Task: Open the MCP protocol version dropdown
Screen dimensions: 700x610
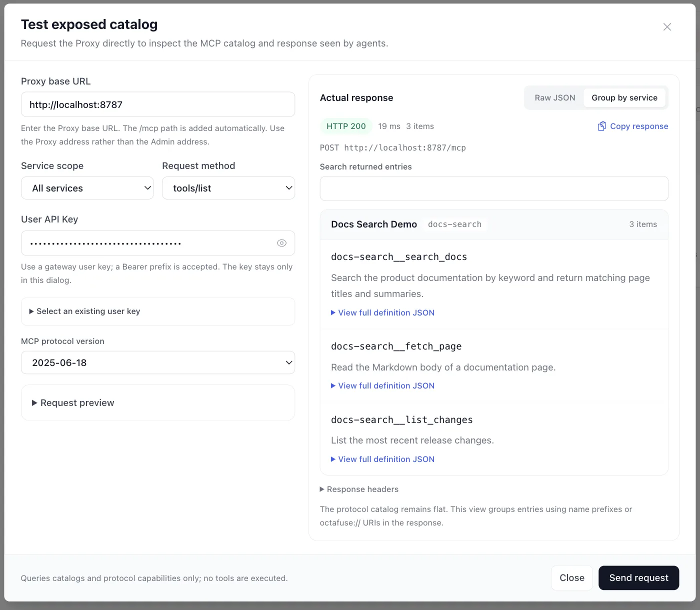Action: 158,362
